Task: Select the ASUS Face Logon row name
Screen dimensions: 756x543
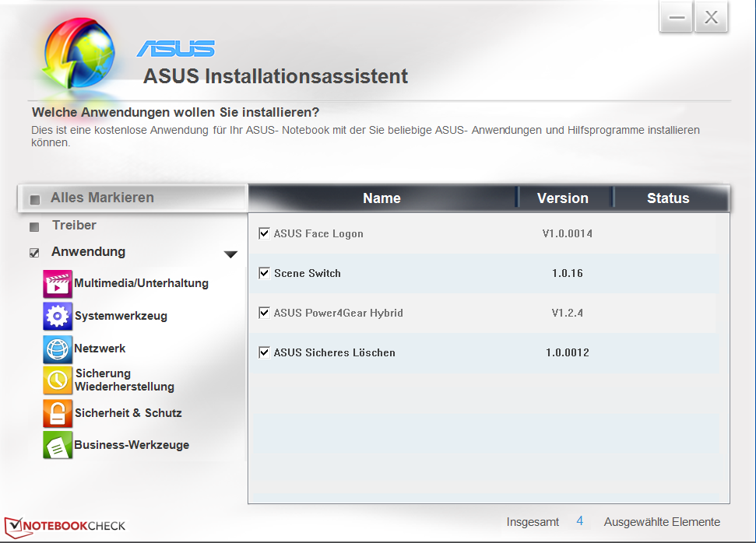Action: [x=318, y=233]
